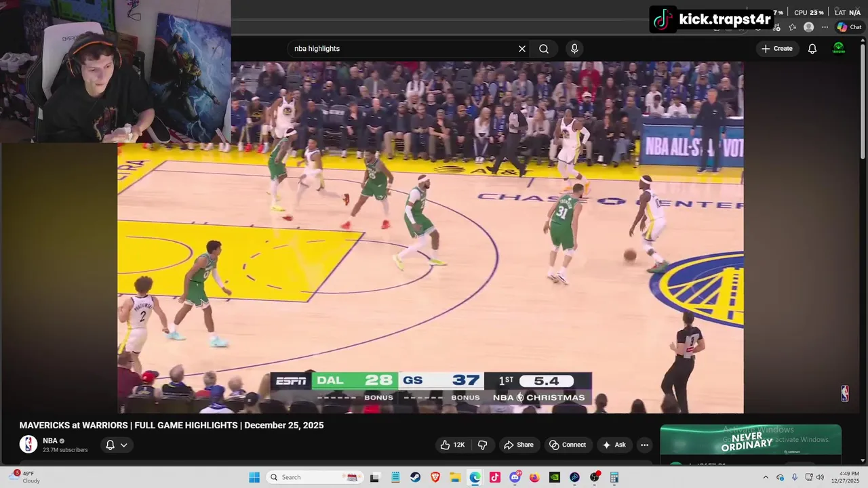Click the taskbar Search box
Image resolution: width=868 pixels, height=488 pixels.
313,477
